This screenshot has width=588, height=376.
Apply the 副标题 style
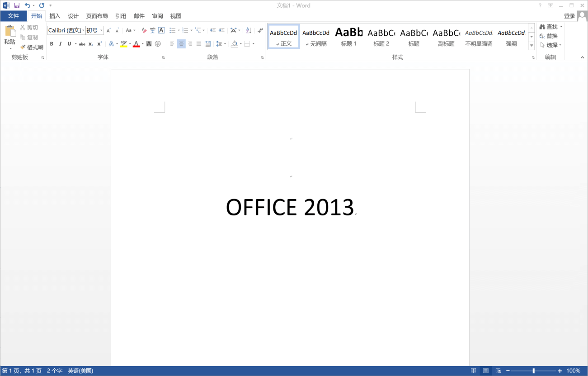446,37
